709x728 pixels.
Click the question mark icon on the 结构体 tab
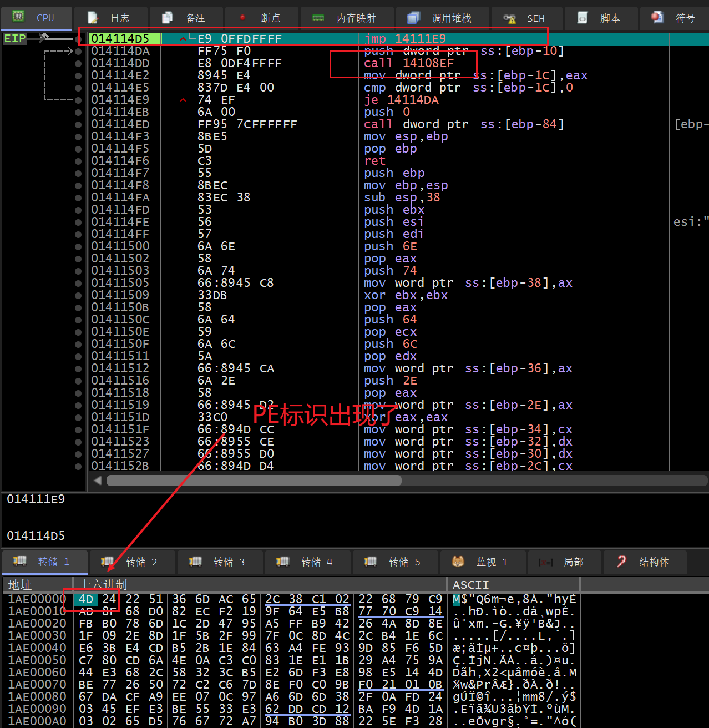click(621, 562)
